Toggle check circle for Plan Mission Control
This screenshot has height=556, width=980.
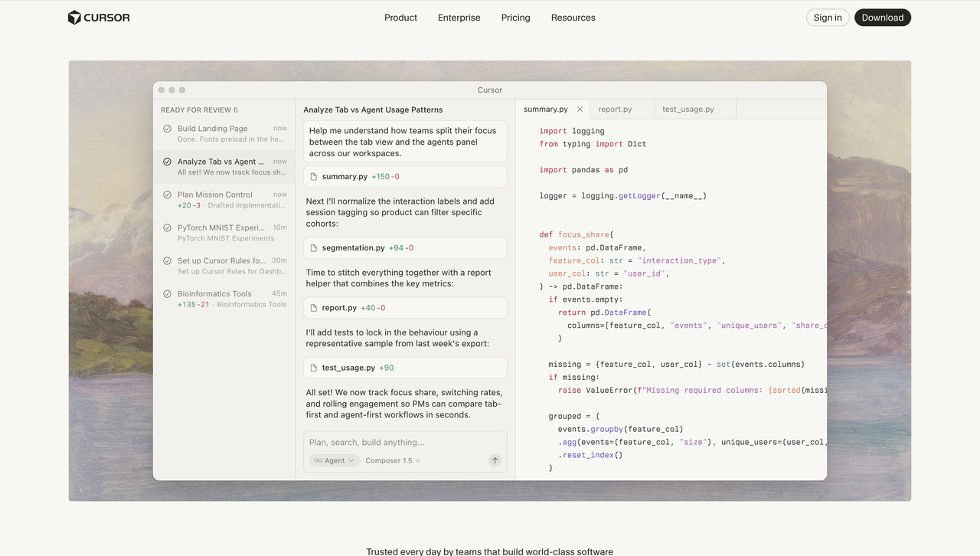point(167,195)
